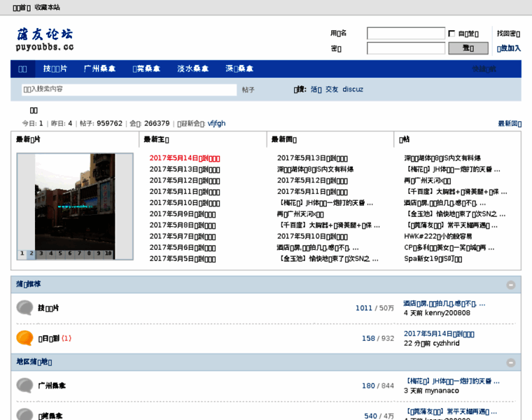This screenshot has width=532, height=420.
Task: Select slideshow page number 3
Action: tap(41, 253)
